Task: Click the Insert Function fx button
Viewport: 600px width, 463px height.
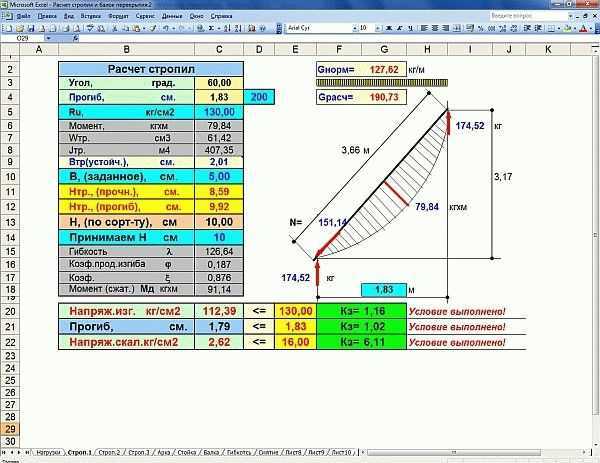Action: point(76,38)
